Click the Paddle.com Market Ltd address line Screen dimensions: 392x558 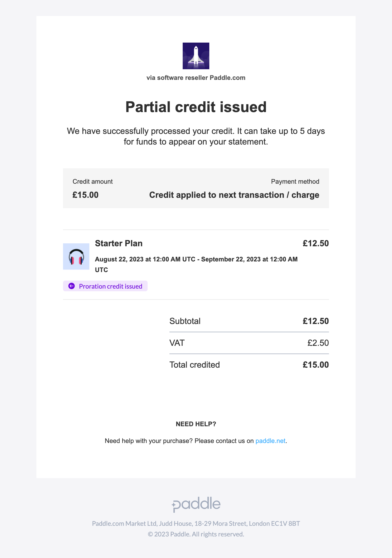coord(196,523)
